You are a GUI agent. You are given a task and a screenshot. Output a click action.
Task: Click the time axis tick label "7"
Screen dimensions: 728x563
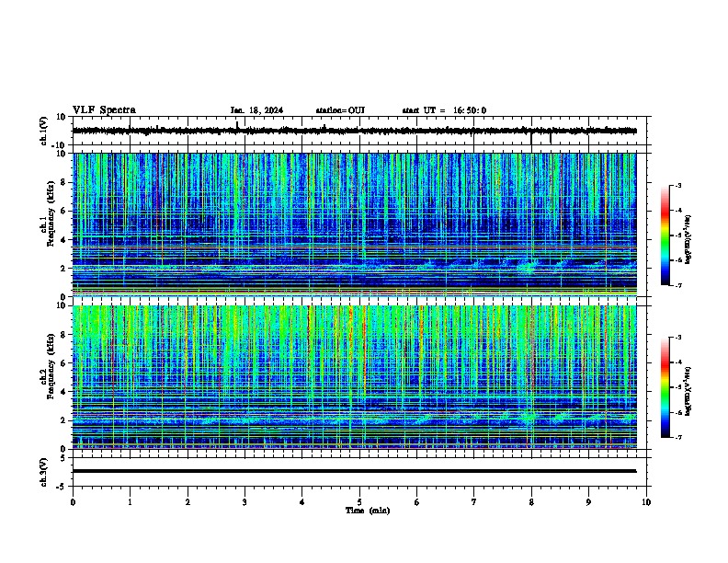point(474,502)
